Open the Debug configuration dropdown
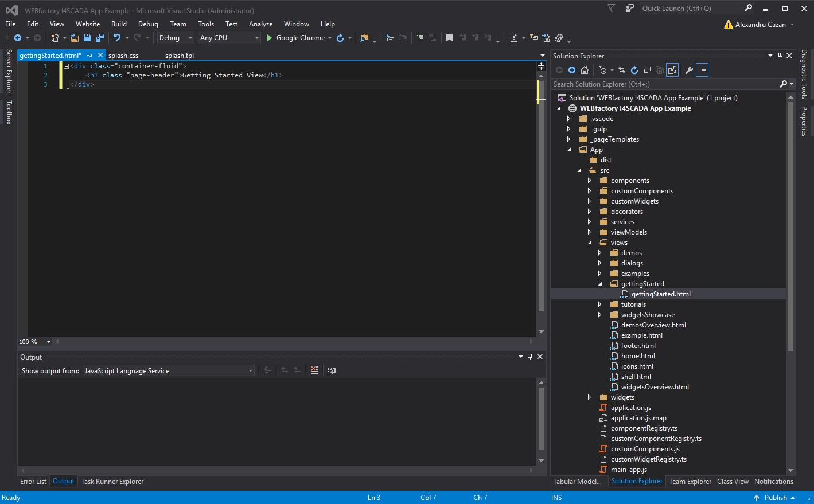The height and width of the screenshot is (504, 814). point(176,38)
